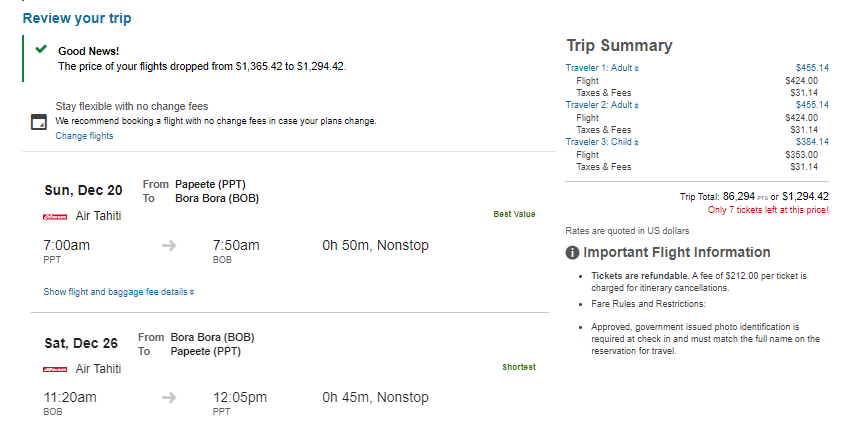Click the Air Tahiti logo for Dec 20 flight
The width and height of the screenshot is (864, 430).
point(55,217)
